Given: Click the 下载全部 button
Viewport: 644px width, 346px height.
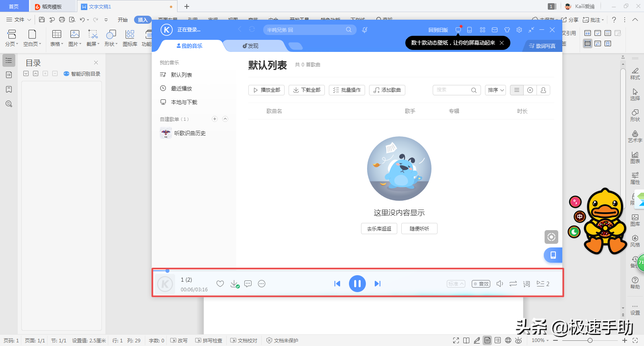Looking at the screenshot, I should tap(307, 90).
